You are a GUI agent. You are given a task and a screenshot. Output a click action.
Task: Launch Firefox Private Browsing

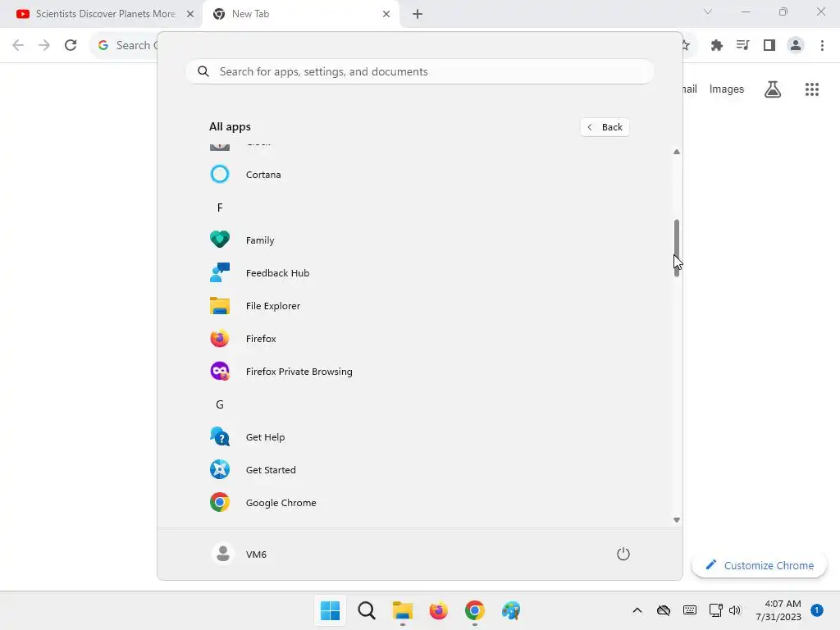(x=419, y=372)
